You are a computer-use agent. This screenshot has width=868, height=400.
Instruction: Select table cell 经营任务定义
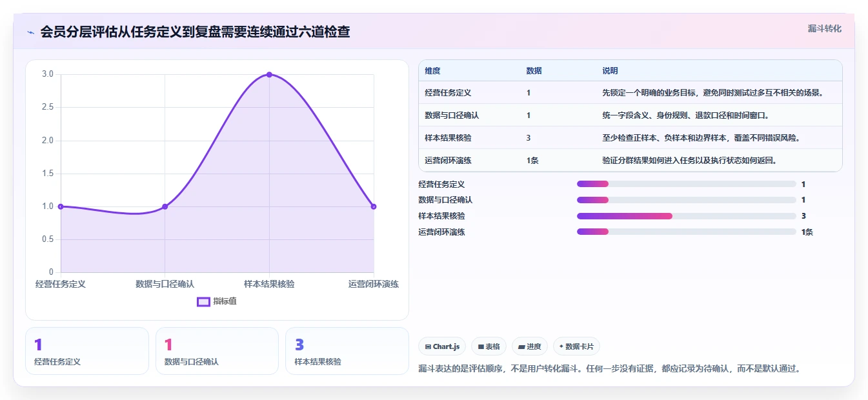click(x=448, y=93)
